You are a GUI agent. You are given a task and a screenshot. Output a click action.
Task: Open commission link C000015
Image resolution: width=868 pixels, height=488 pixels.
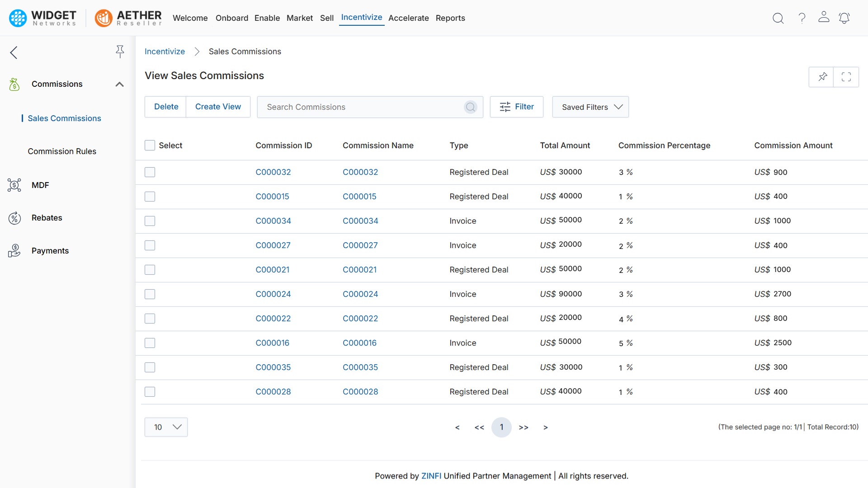[x=273, y=196]
